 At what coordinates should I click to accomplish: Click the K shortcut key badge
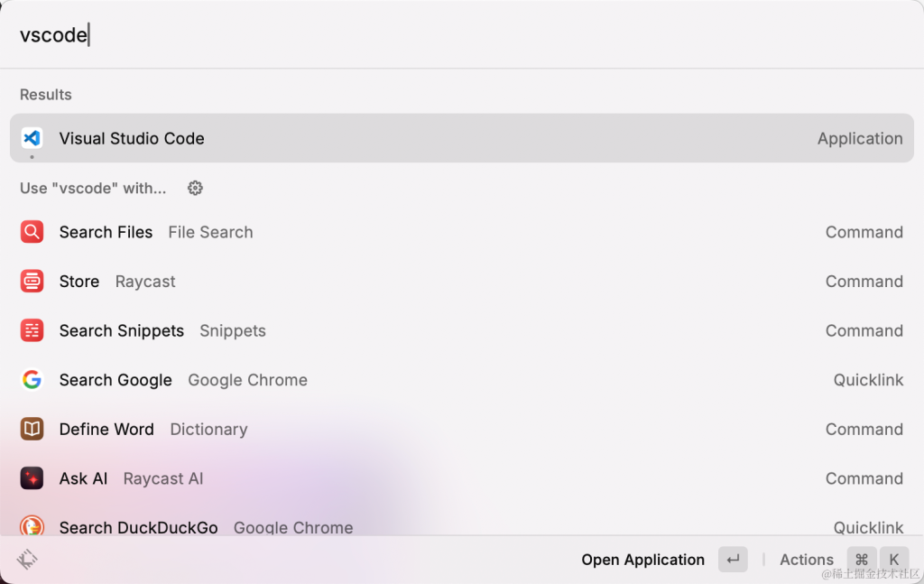click(894, 560)
